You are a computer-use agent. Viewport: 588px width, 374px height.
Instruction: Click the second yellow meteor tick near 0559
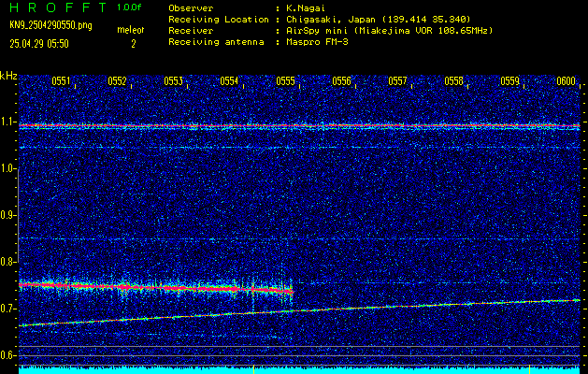click(x=529, y=368)
